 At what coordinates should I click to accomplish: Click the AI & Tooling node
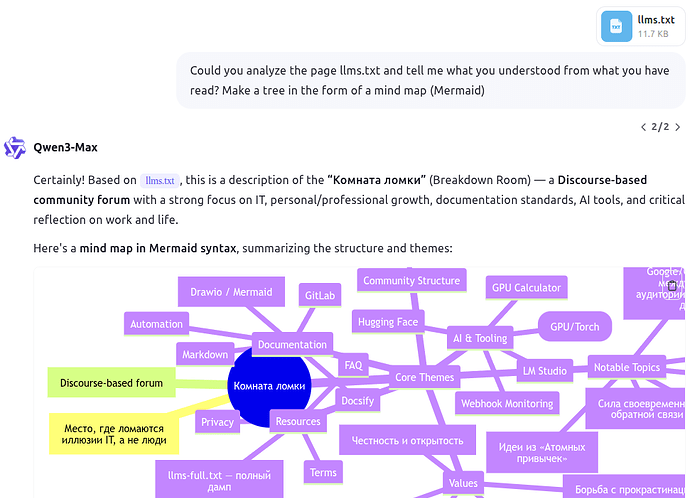480,338
